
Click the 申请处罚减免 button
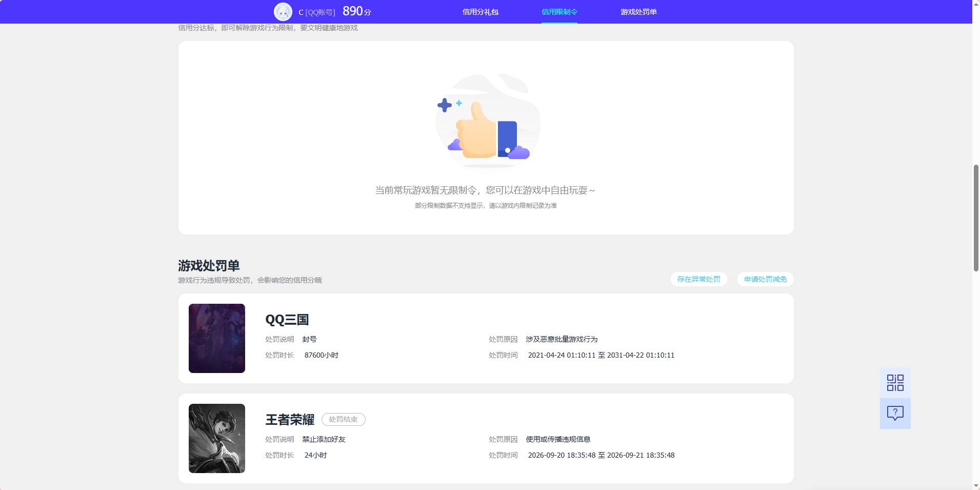pyautogui.click(x=765, y=279)
